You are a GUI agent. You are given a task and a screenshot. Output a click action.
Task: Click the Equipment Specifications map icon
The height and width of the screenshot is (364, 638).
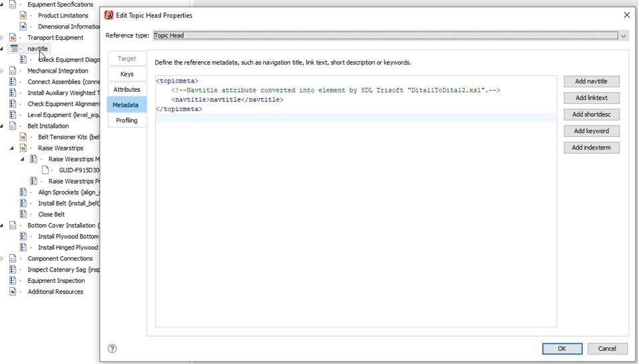13,5
